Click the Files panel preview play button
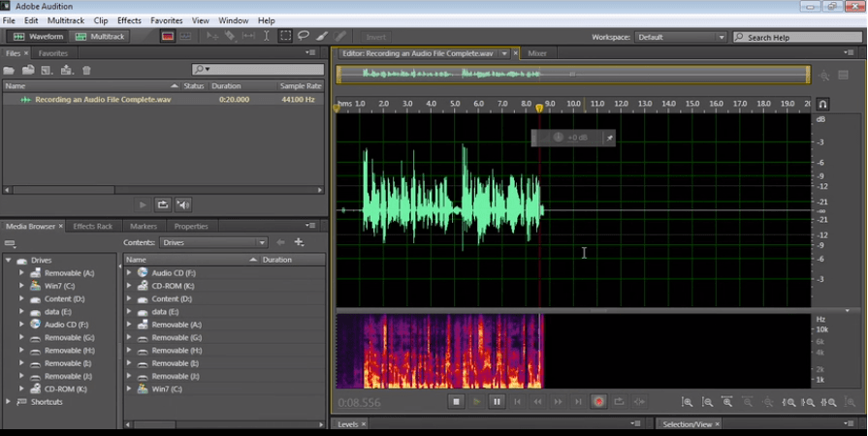868x436 pixels. [x=143, y=204]
